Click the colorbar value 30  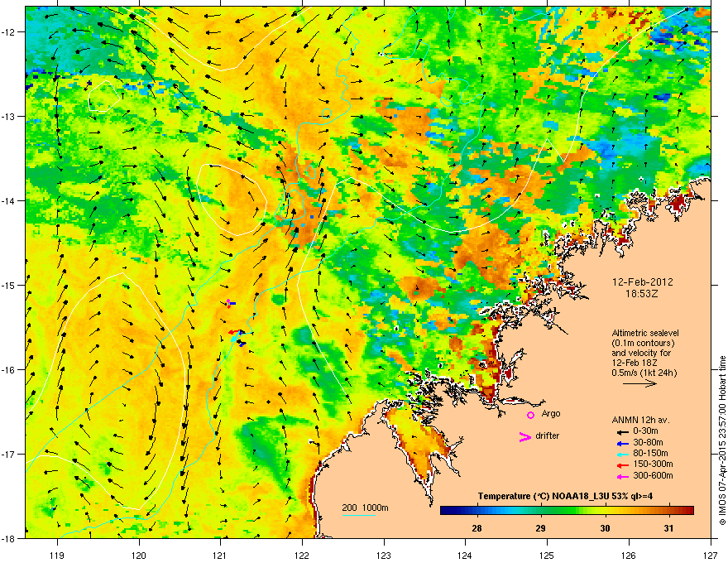605,528
